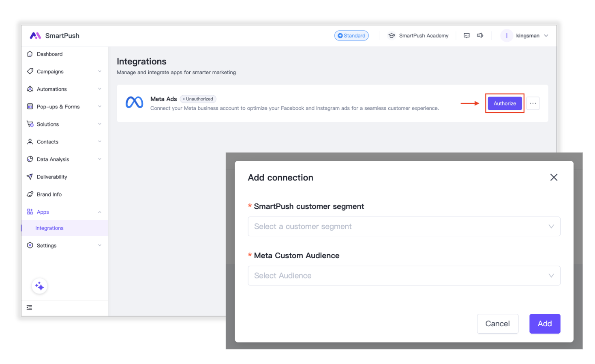Click the Meta Custom Audience label
This screenshot has width=595, height=364.
pyautogui.click(x=297, y=255)
